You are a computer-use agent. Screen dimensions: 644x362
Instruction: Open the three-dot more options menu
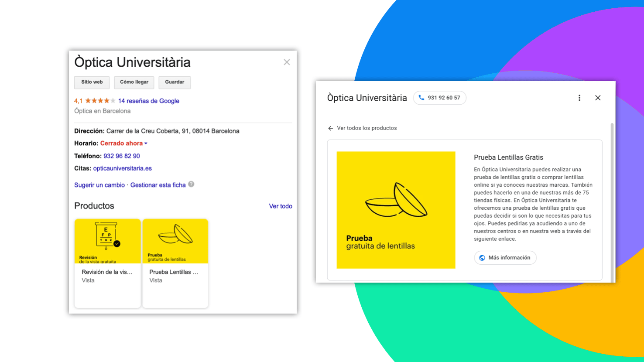pyautogui.click(x=579, y=98)
